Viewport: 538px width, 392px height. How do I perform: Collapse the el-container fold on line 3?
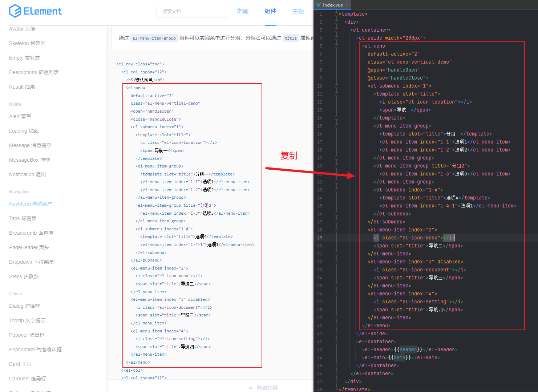336,30
